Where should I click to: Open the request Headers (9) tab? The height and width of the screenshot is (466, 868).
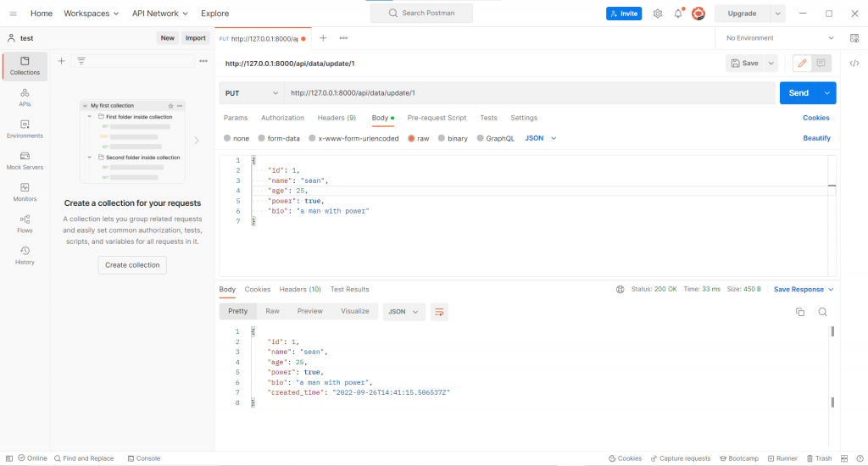(337, 118)
